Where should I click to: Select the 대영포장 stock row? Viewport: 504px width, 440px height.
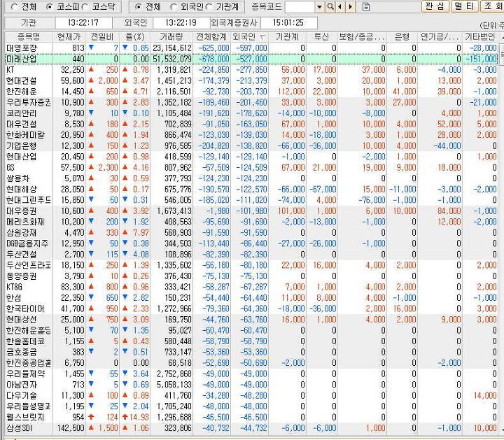pos(251,48)
